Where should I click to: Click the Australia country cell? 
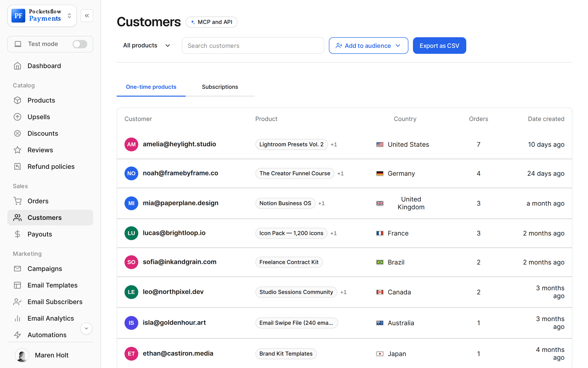(395, 323)
